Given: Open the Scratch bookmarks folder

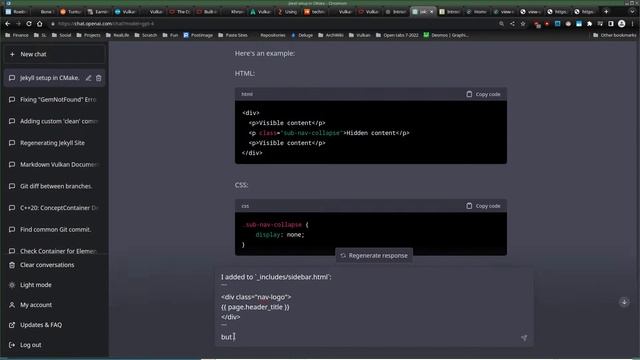Looking at the screenshot, I should coord(146,35).
